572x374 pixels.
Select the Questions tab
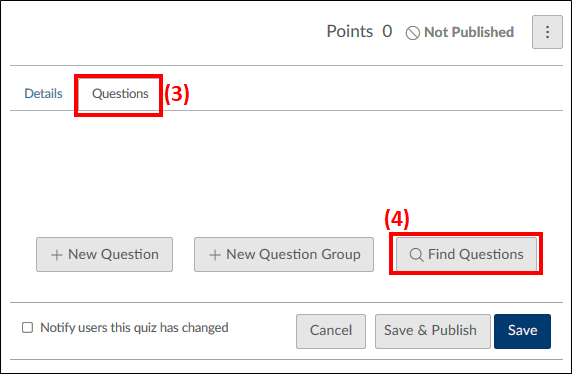coord(120,93)
